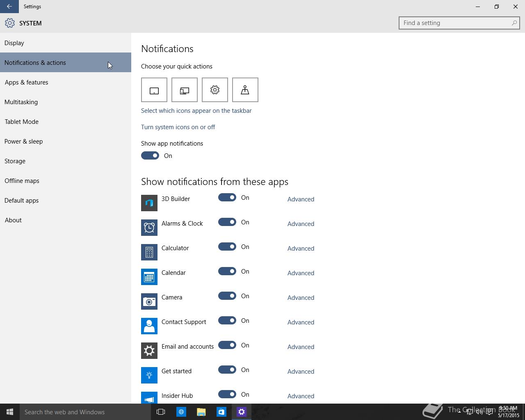Open Task View on the taskbar

point(161,412)
